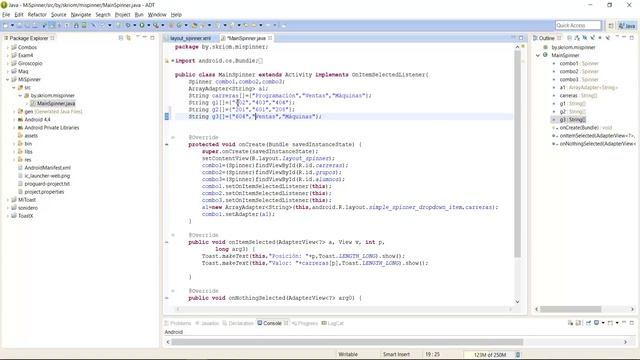Expand the Combos project
The width and height of the screenshot is (640, 360).
(x=8, y=47)
